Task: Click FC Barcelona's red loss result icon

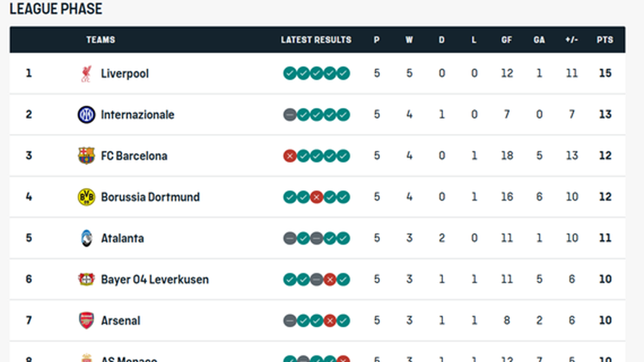Action: pyautogui.click(x=290, y=156)
